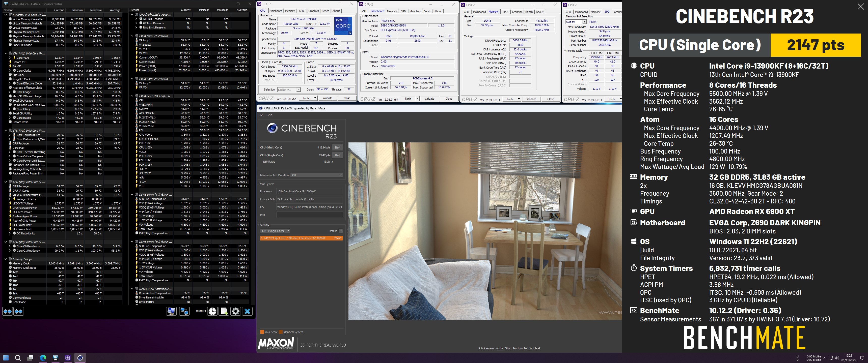Viewport: 868px width, 363px height.
Task: Open Help menu in Cinebench
Action: (269, 115)
